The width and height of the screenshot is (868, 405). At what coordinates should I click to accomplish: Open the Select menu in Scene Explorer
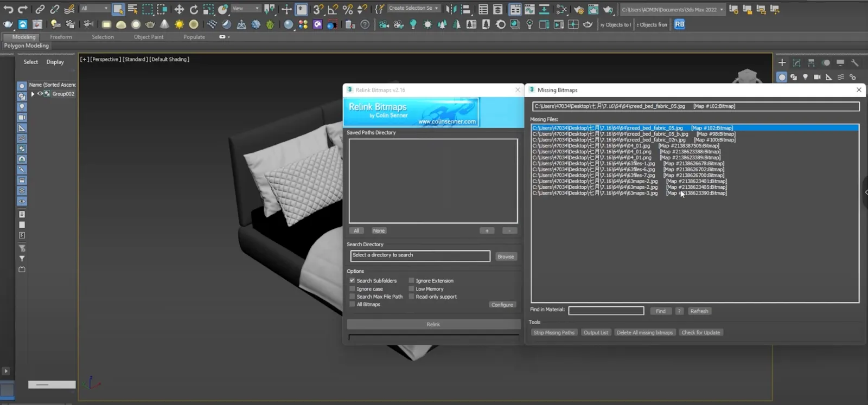coord(31,62)
